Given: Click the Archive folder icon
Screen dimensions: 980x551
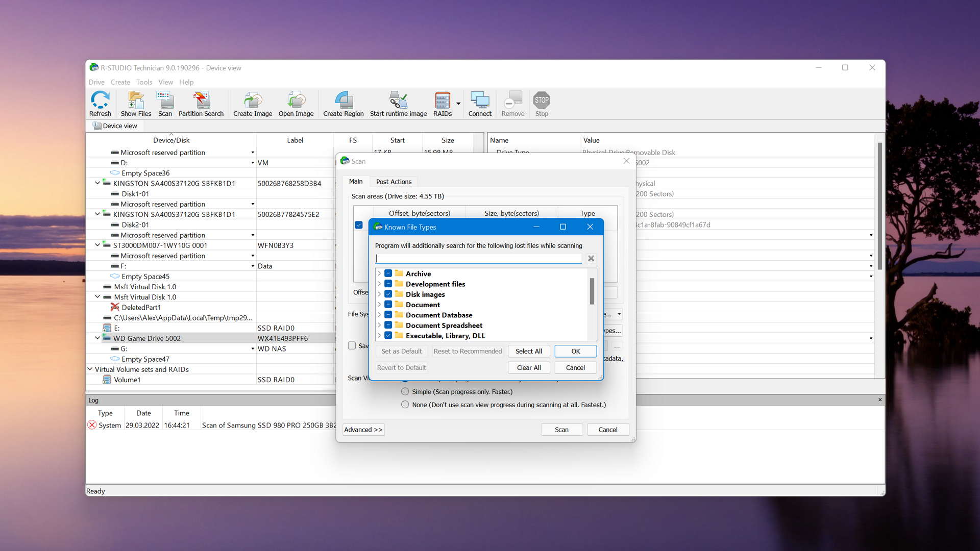Looking at the screenshot, I should coord(399,273).
